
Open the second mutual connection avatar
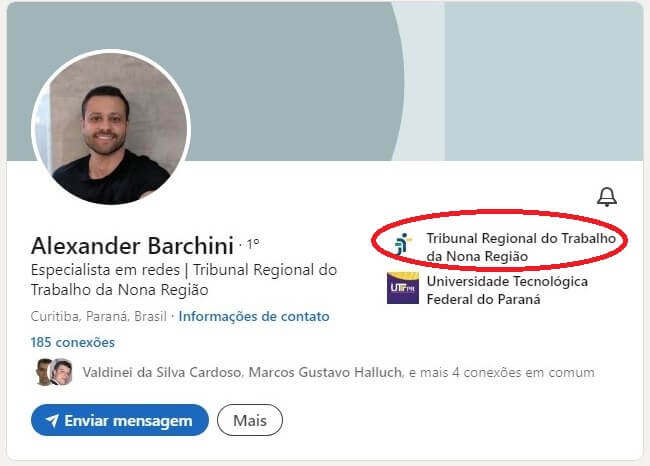[x=61, y=372]
